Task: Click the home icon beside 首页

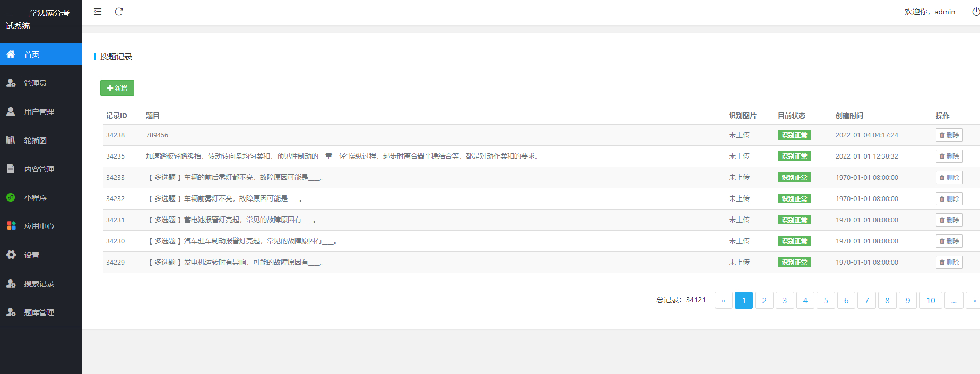Action: coord(11,54)
